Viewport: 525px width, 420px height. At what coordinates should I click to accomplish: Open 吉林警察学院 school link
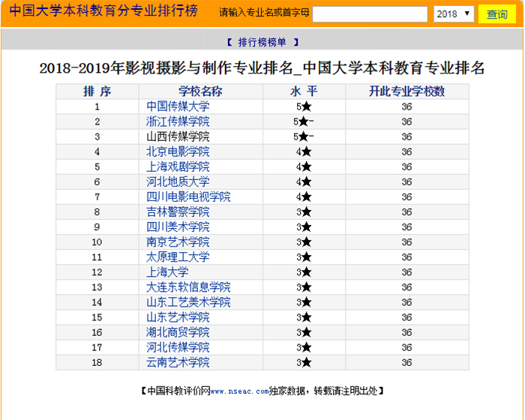[178, 211]
